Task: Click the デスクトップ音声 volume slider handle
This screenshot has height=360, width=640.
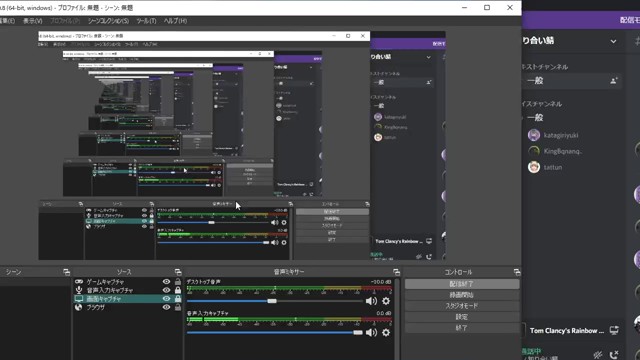Action: coord(272,301)
